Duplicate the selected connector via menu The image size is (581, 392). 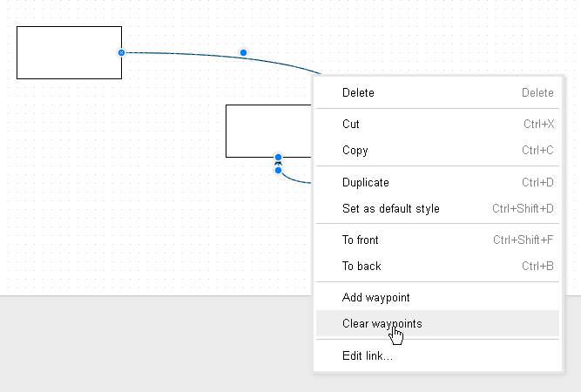[366, 183]
